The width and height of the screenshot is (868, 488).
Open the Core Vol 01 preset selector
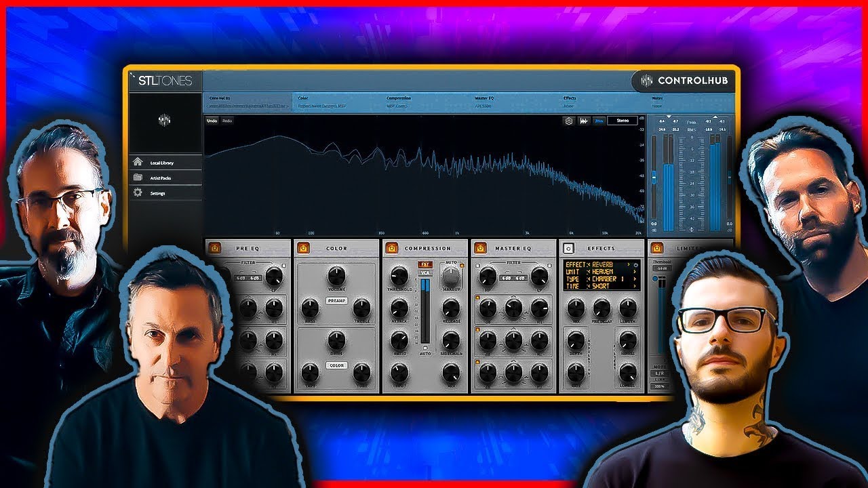tap(249, 102)
